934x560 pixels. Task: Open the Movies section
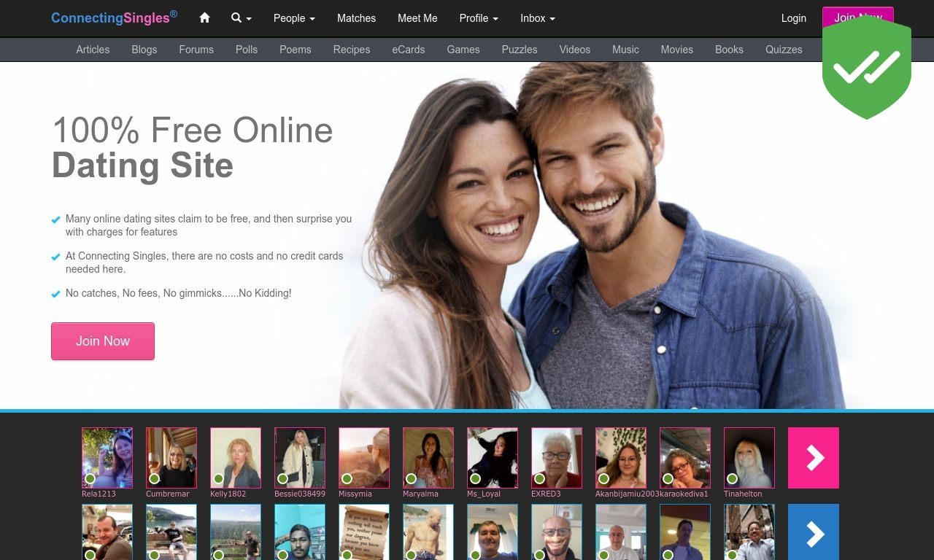coord(677,50)
